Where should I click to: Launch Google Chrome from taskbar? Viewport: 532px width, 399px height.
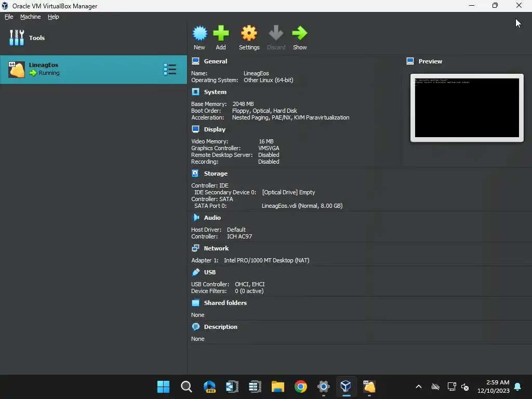[301, 387]
